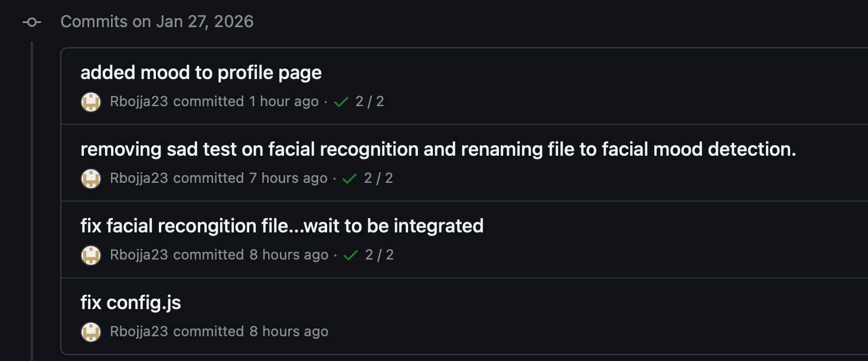Click the avatar next to the config.js commit
Image resolution: width=868 pixels, height=361 pixels.
(x=91, y=331)
